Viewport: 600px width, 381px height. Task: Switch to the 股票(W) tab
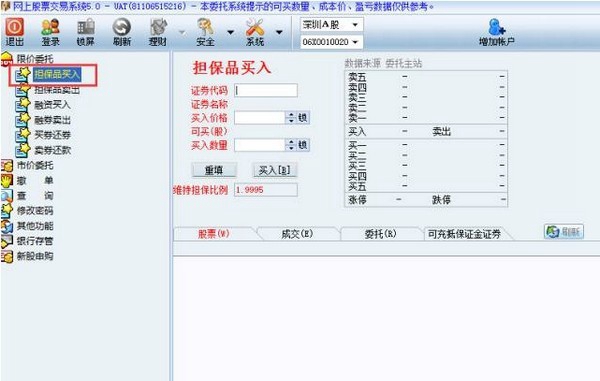point(214,234)
